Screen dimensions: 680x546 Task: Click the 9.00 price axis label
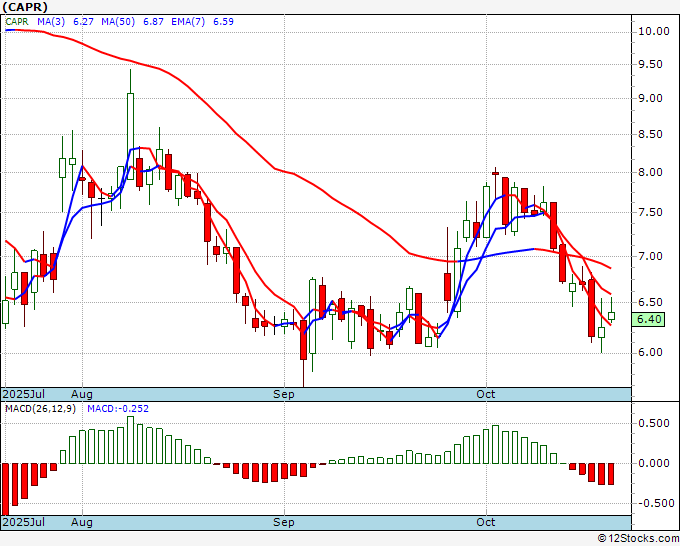click(650, 98)
